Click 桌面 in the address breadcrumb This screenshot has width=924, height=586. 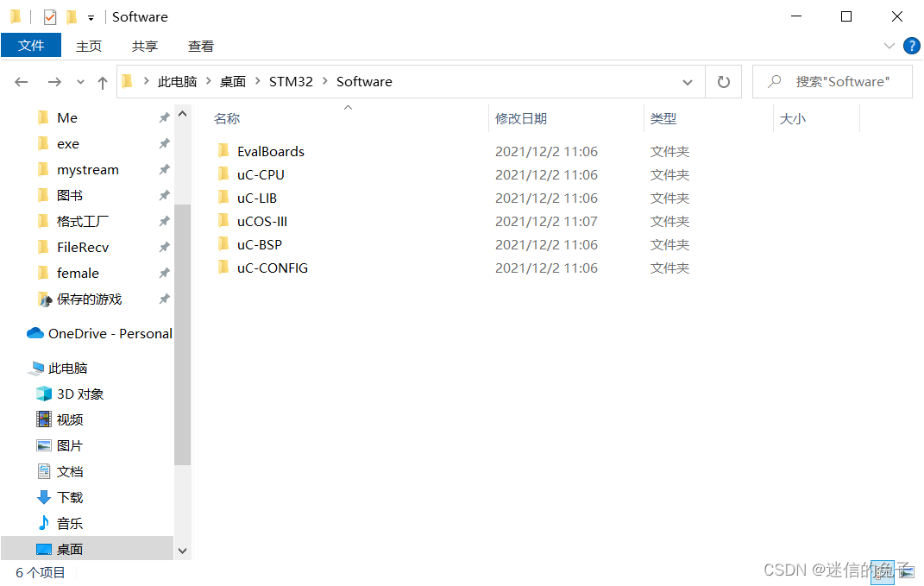pos(233,82)
